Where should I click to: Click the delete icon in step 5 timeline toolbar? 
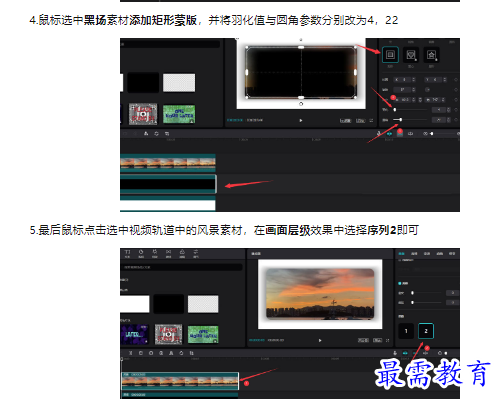[x=141, y=353]
